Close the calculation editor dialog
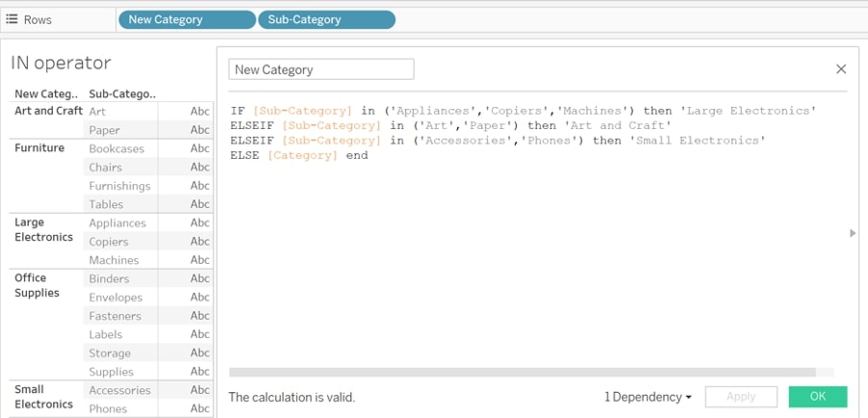This screenshot has height=418, width=868. 841,69
